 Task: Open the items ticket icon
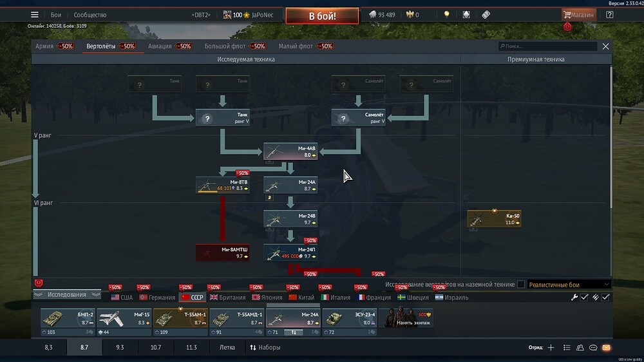point(486,15)
